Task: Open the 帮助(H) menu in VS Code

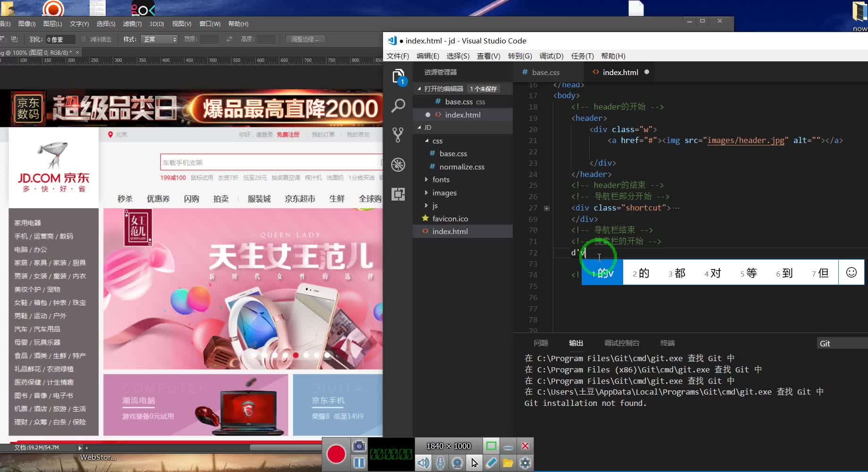Action: (x=612, y=56)
